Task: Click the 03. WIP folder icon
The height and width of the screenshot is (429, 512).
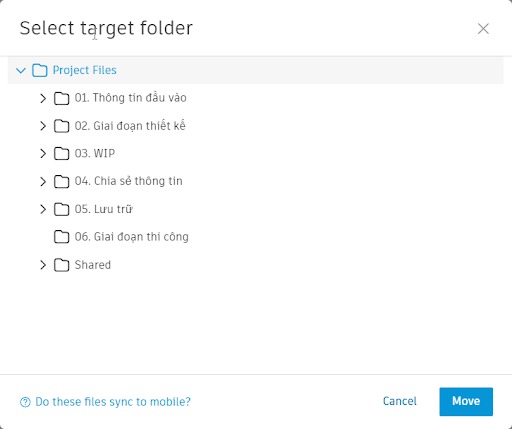Action: point(61,154)
